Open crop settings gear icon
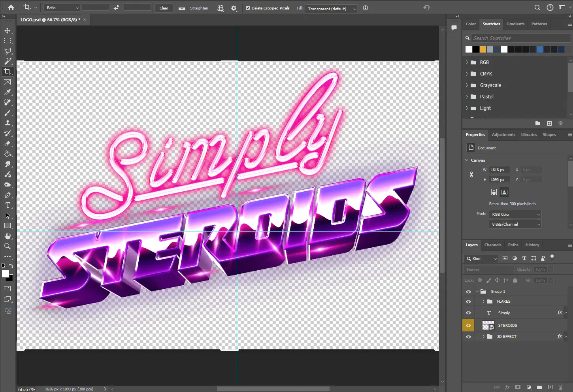This screenshot has width=573, height=392. pyautogui.click(x=234, y=8)
